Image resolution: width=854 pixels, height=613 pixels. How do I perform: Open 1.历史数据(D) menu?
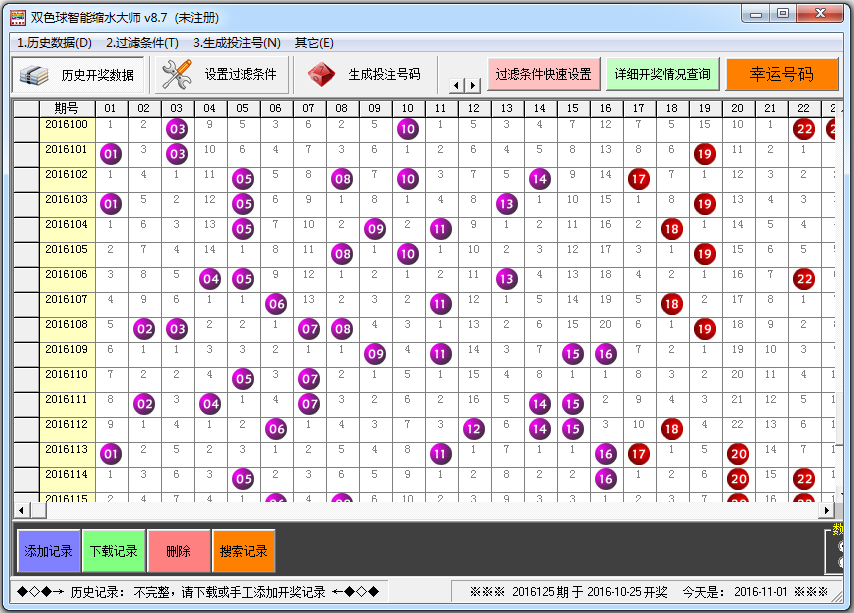(54, 42)
